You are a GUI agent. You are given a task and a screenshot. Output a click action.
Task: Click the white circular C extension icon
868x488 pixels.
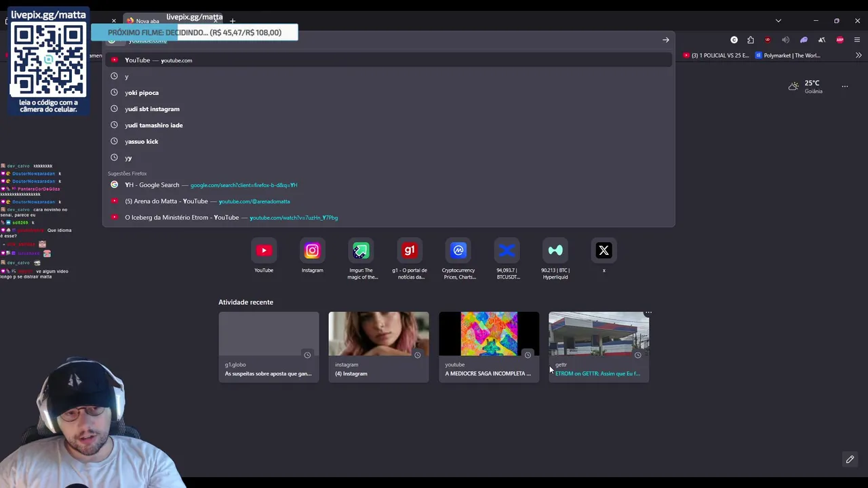pyautogui.click(x=734, y=40)
